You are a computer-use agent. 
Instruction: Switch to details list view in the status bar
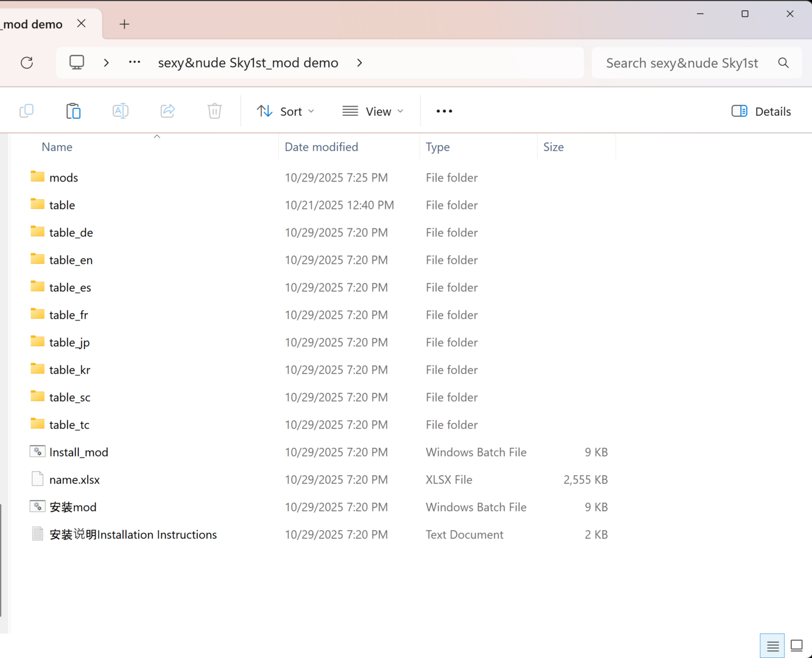pyautogui.click(x=772, y=646)
